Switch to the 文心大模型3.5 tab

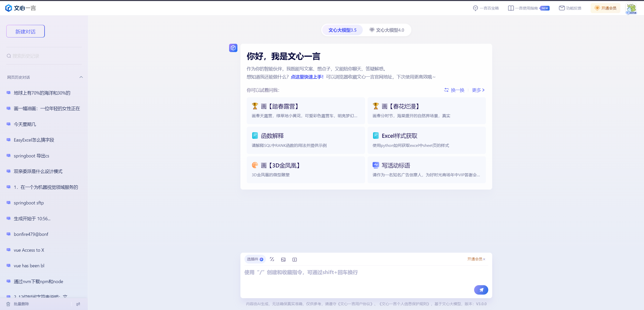342,30
